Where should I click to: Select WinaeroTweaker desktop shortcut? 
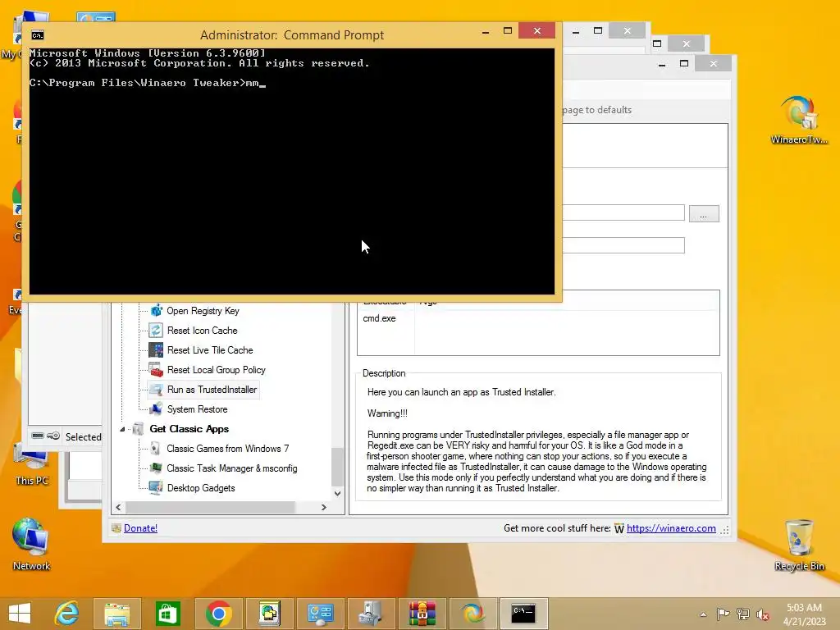tap(799, 120)
